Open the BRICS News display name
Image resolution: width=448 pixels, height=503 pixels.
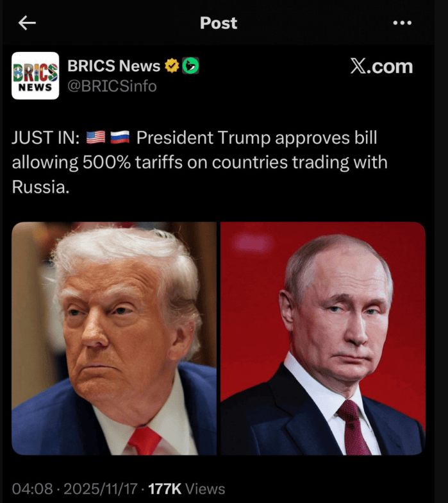click(114, 65)
